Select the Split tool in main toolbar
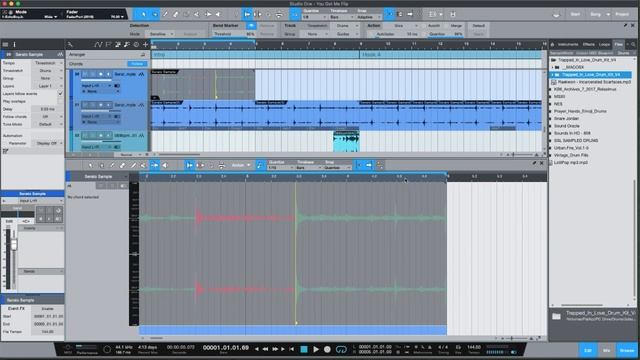 [x=165, y=14]
